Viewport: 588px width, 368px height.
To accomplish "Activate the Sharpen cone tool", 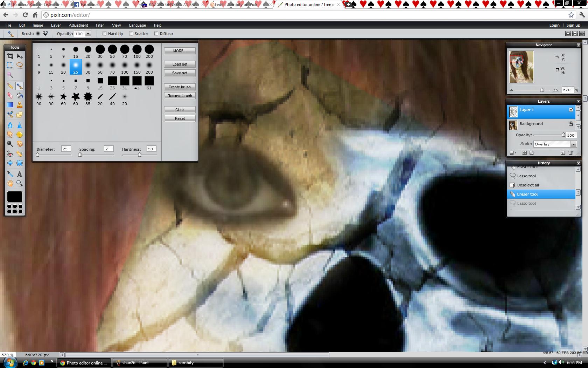I will (x=20, y=125).
